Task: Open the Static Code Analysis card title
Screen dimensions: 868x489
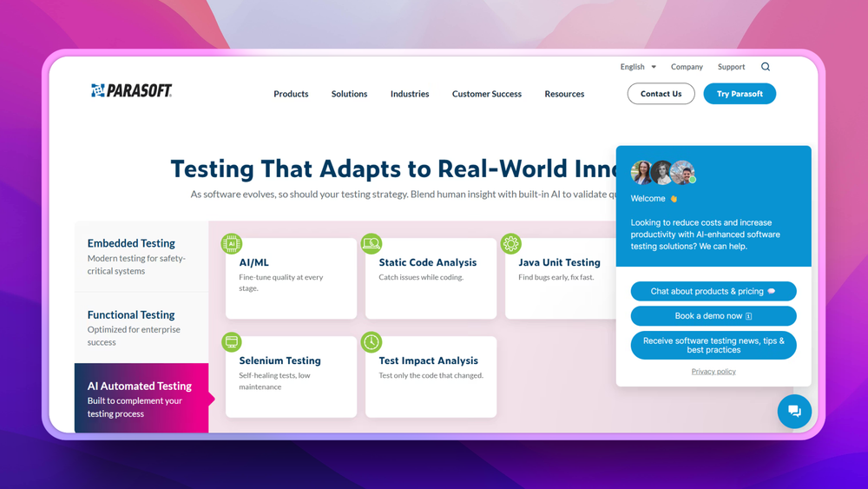Action: pyautogui.click(x=427, y=262)
